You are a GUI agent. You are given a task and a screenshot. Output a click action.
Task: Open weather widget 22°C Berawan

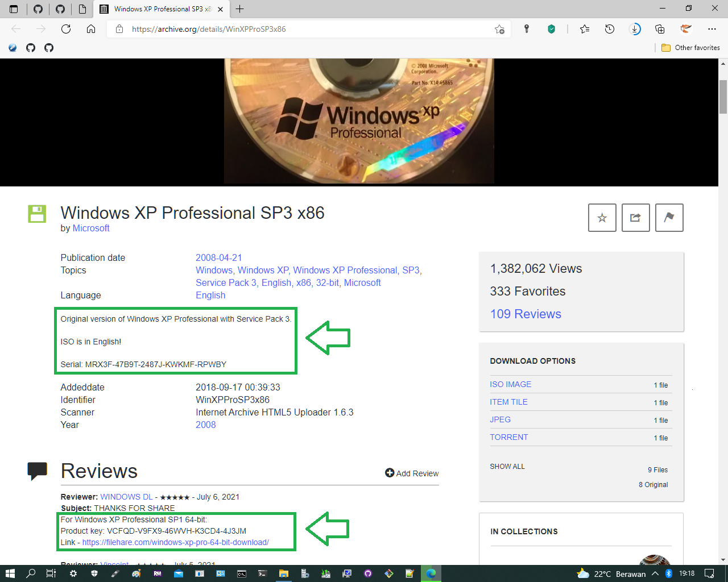tap(611, 573)
